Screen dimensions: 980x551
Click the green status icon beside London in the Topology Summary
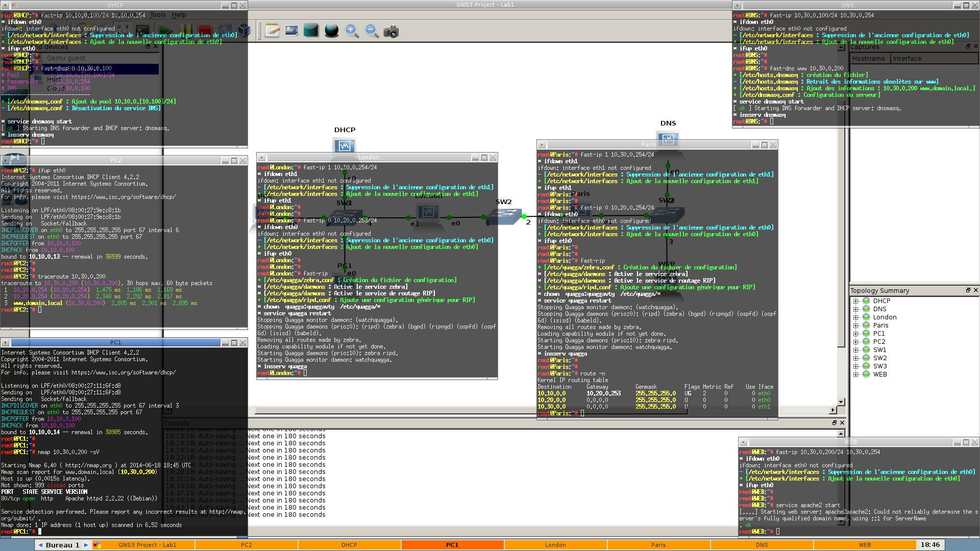(x=866, y=317)
